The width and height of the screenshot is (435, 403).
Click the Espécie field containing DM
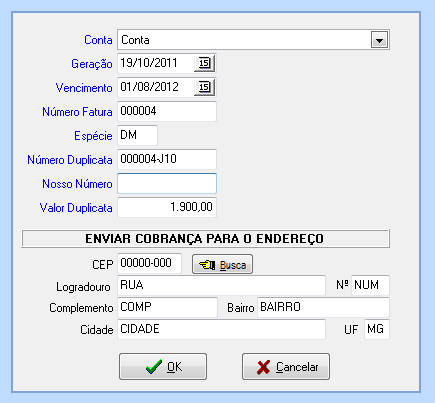click(137, 135)
